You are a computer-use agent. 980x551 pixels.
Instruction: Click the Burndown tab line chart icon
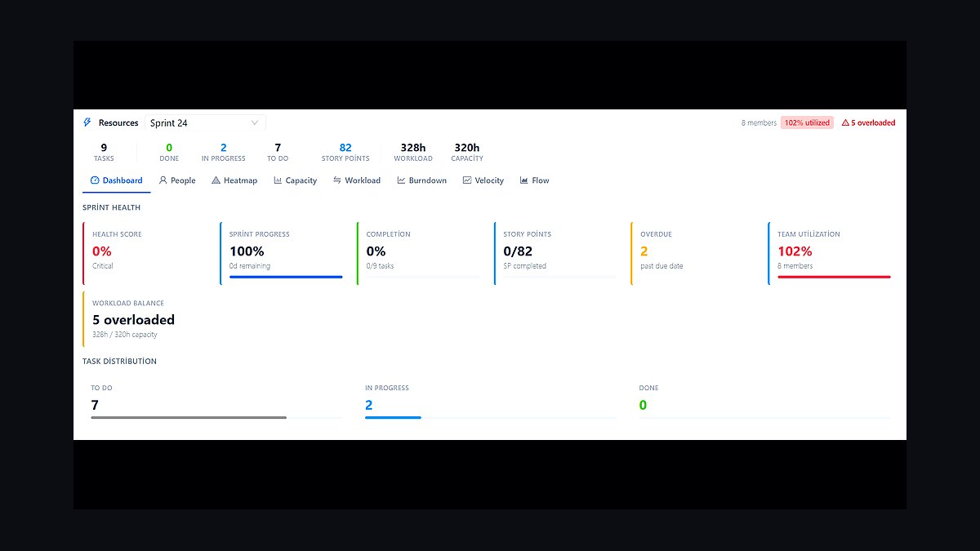tap(401, 180)
